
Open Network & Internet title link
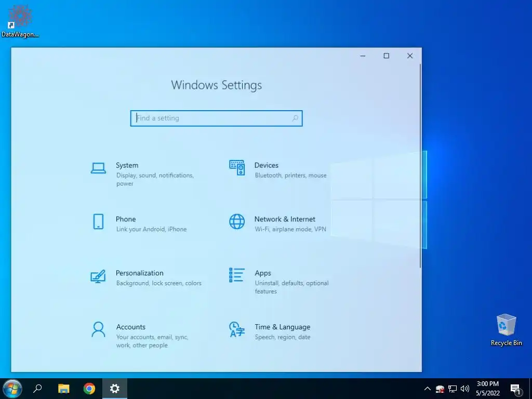pos(285,219)
